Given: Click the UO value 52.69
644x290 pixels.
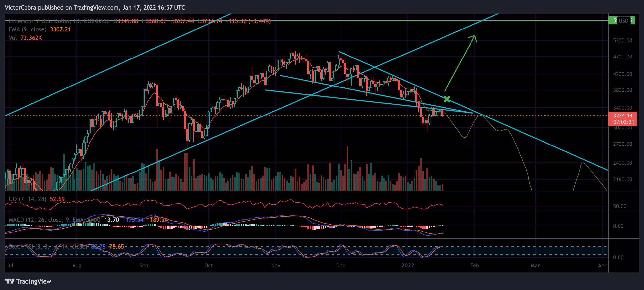Looking at the screenshot, I should pos(57,199).
